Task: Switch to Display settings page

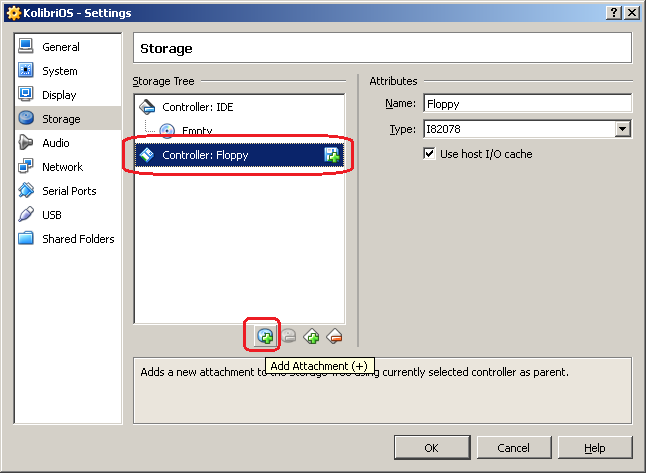Action: click(x=59, y=95)
